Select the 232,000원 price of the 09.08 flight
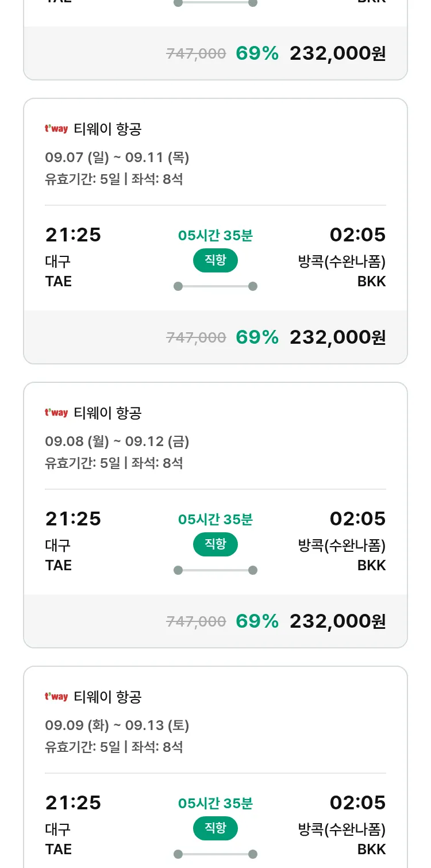The image size is (431, 868). pyautogui.click(x=337, y=621)
